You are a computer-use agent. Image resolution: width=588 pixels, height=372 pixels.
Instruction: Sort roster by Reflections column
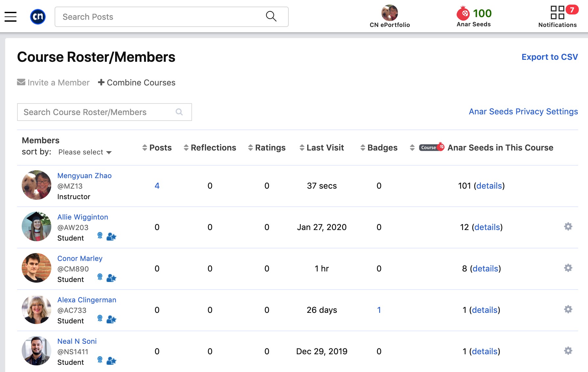(x=210, y=148)
